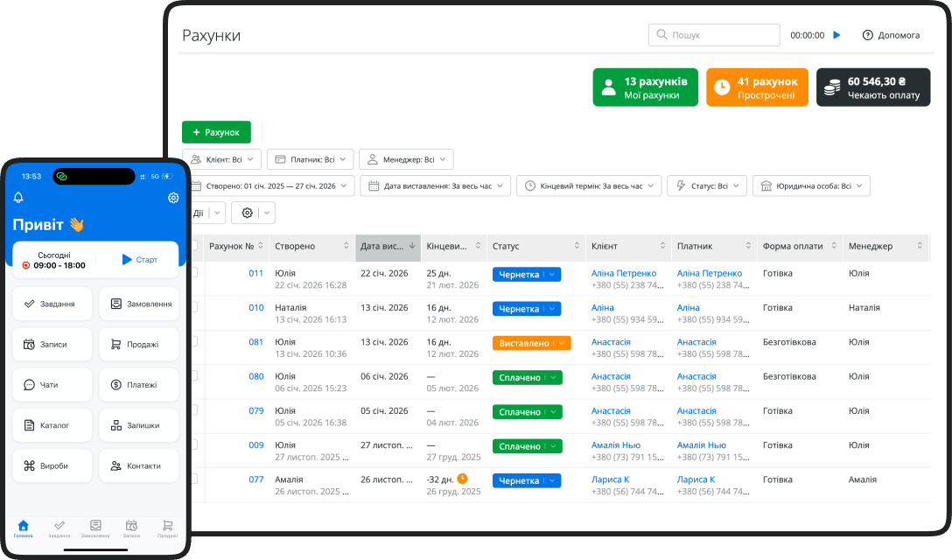Image resolution: width=952 pixels, height=560 pixels.
Task: Open Залишки tile on the phone
Action: pyautogui.click(x=139, y=425)
